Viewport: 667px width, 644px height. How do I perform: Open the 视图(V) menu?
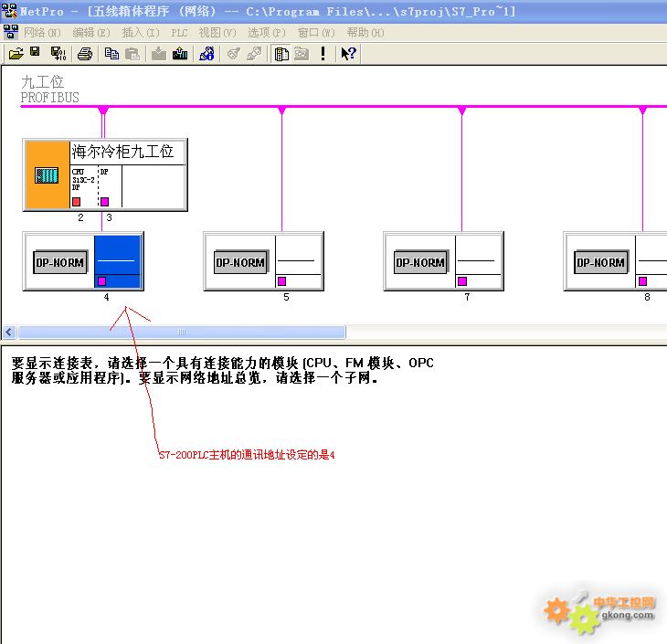point(217,33)
